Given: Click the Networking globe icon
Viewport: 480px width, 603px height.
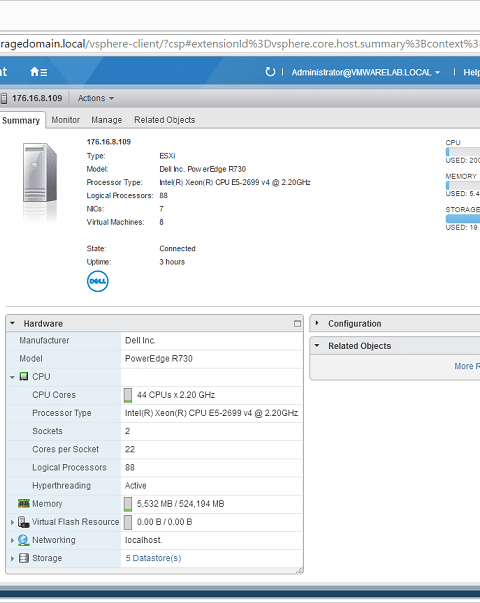Looking at the screenshot, I should coord(23,540).
